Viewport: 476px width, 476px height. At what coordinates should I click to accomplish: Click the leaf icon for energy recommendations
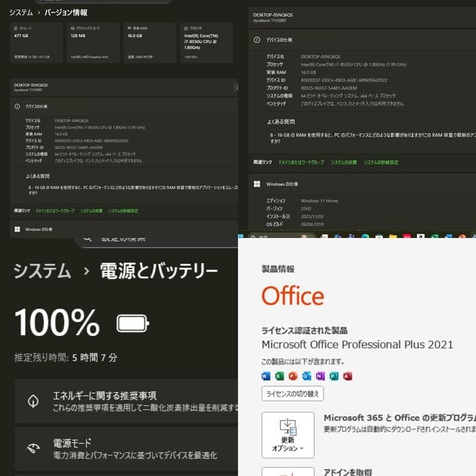tap(33, 401)
